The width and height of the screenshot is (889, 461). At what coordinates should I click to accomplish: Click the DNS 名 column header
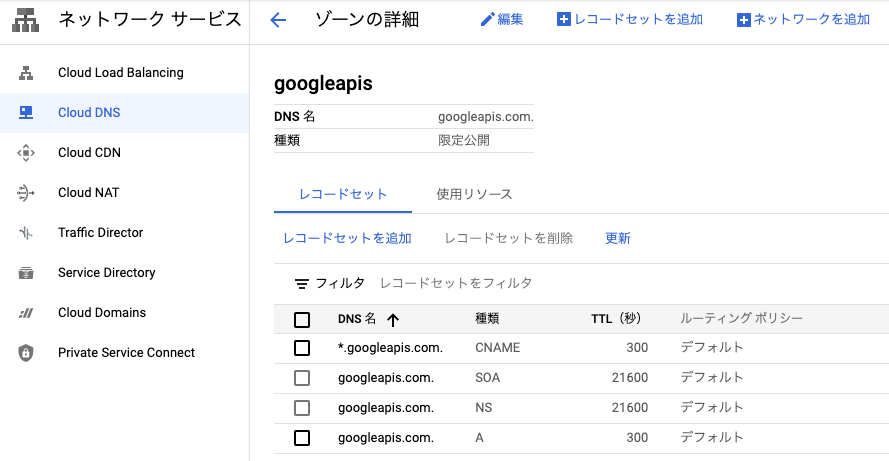(x=357, y=319)
